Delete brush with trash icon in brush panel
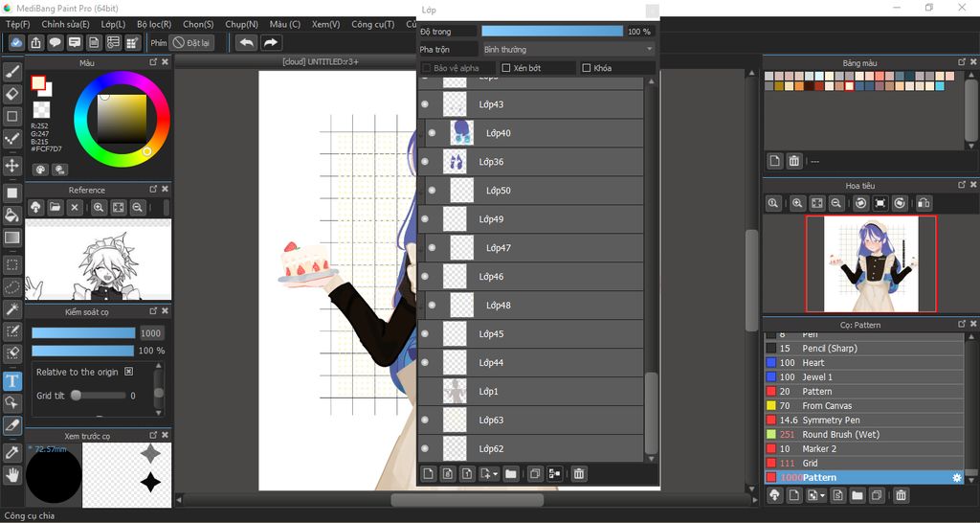 [901, 495]
